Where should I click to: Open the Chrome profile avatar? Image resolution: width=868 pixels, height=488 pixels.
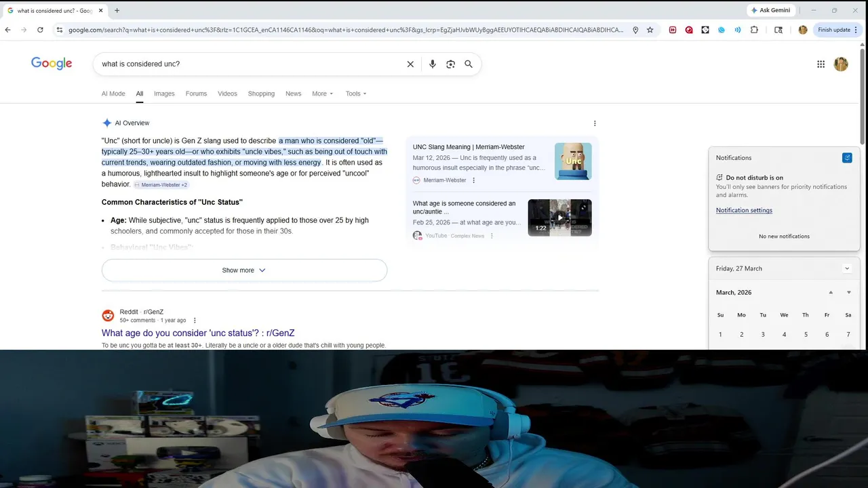click(x=803, y=30)
